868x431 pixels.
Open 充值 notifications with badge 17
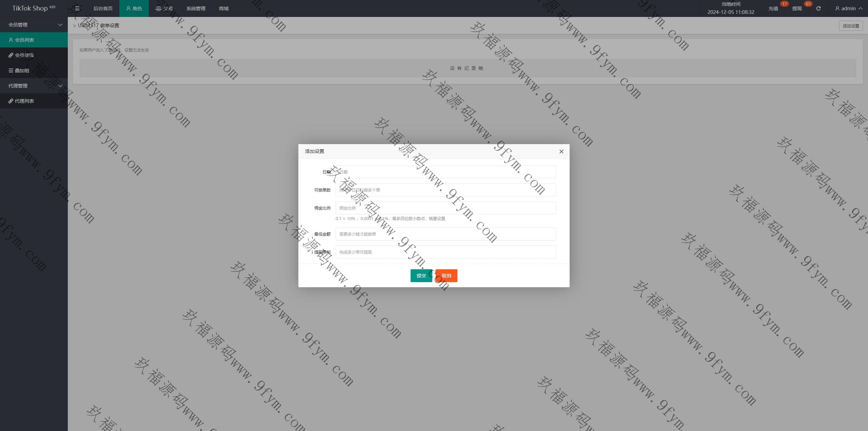pyautogui.click(x=773, y=8)
